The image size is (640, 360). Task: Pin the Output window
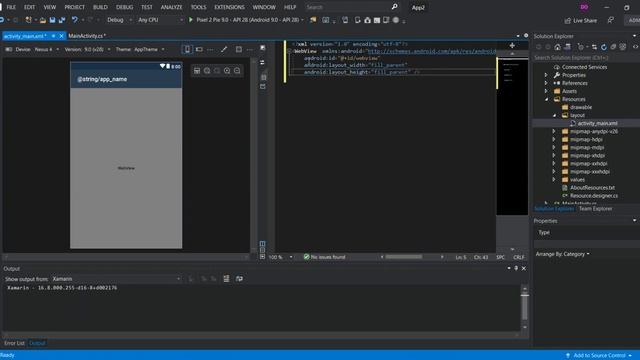(516, 268)
